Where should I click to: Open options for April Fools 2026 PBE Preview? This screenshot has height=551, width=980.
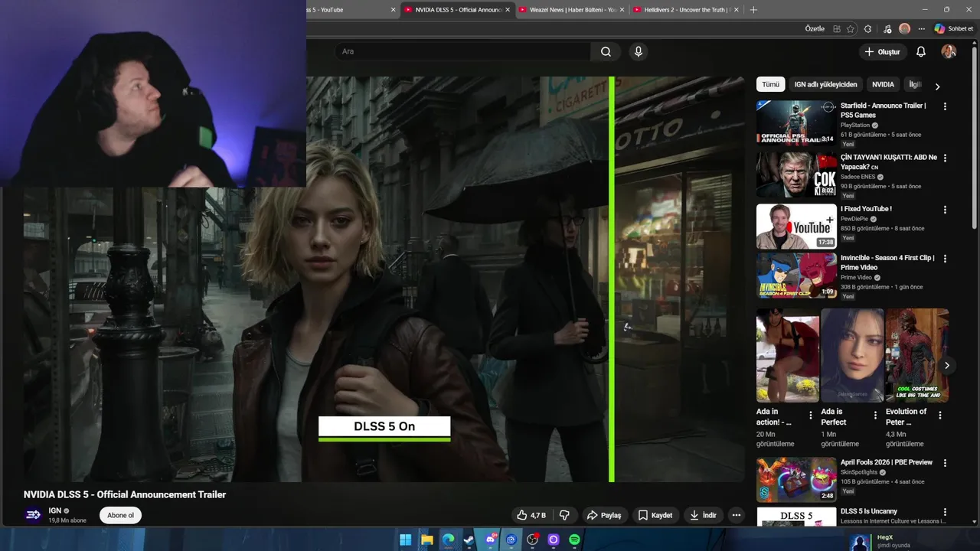pyautogui.click(x=945, y=464)
